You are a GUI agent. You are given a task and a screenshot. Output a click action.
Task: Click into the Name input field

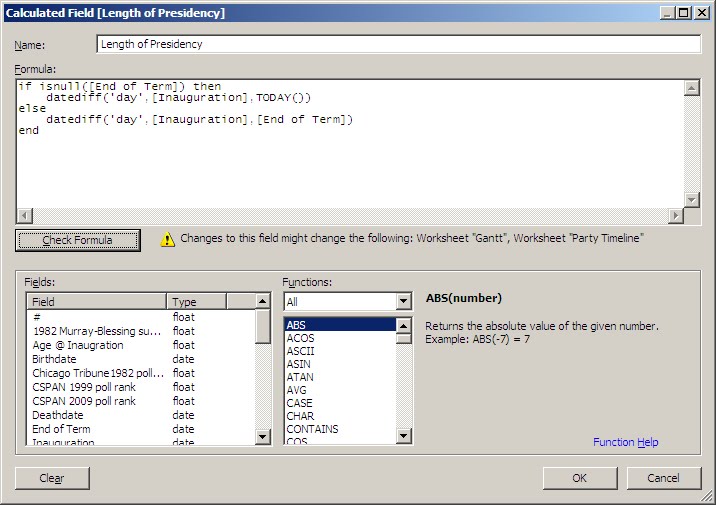coord(399,44)
